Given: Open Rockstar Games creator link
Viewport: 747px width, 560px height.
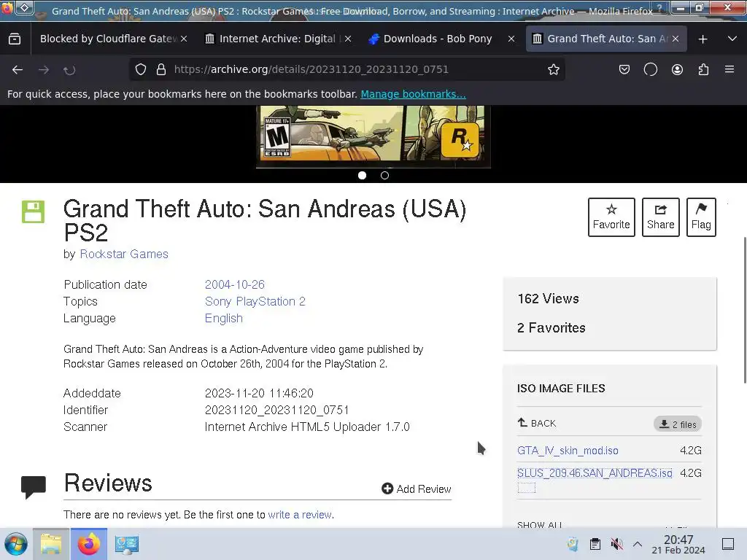Looking at the screenshot, I should point(124,254).
